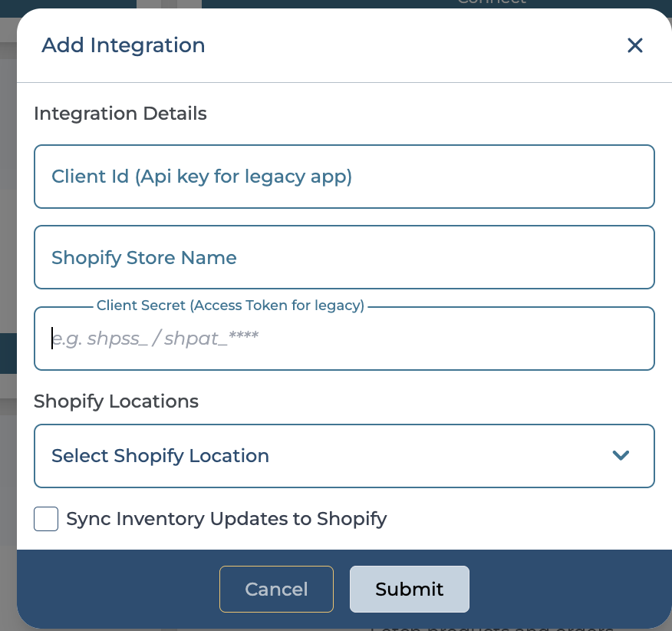Image resolution: width=672 pixels, height=631 pixels.
Task: Click the Client Id input field
Action: point(344,177)
